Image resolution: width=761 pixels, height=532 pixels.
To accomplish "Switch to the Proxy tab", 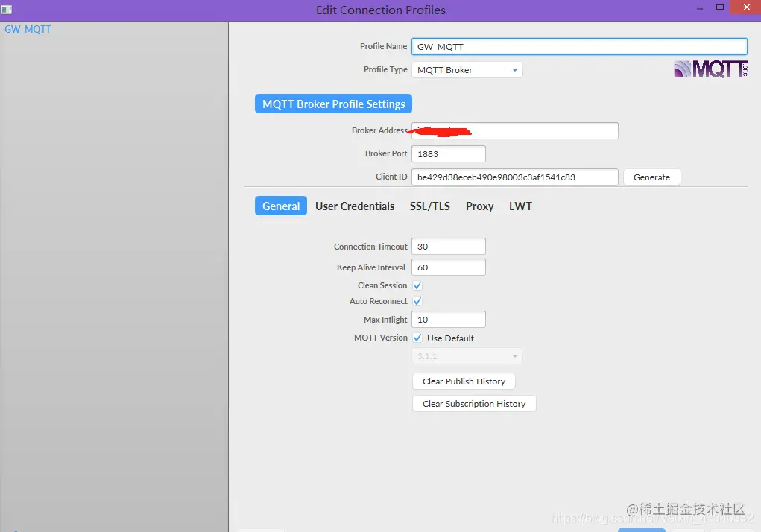I will point(479,206).
